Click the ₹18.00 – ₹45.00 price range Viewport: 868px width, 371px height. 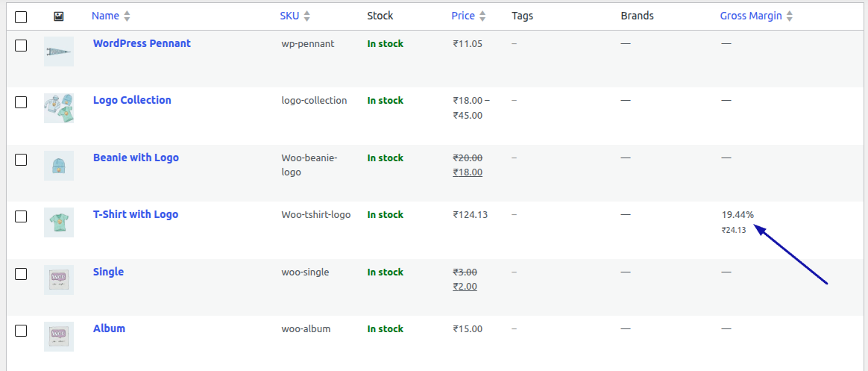[471, 108]
